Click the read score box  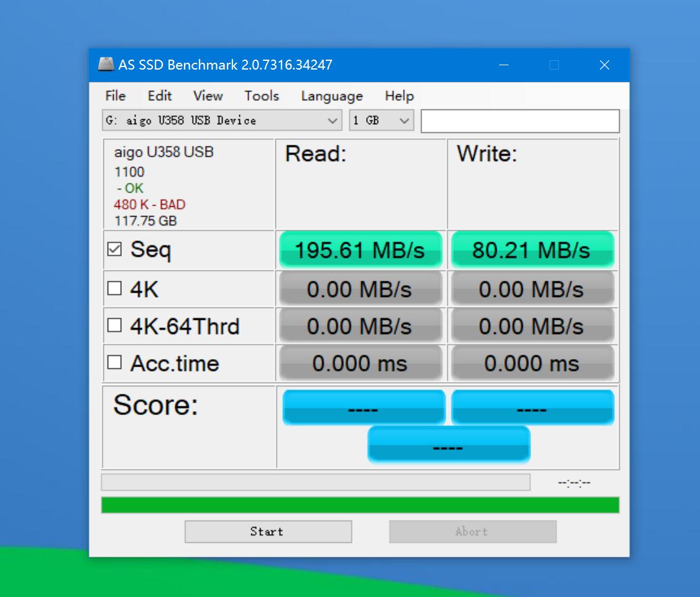[x=364, y=407]
